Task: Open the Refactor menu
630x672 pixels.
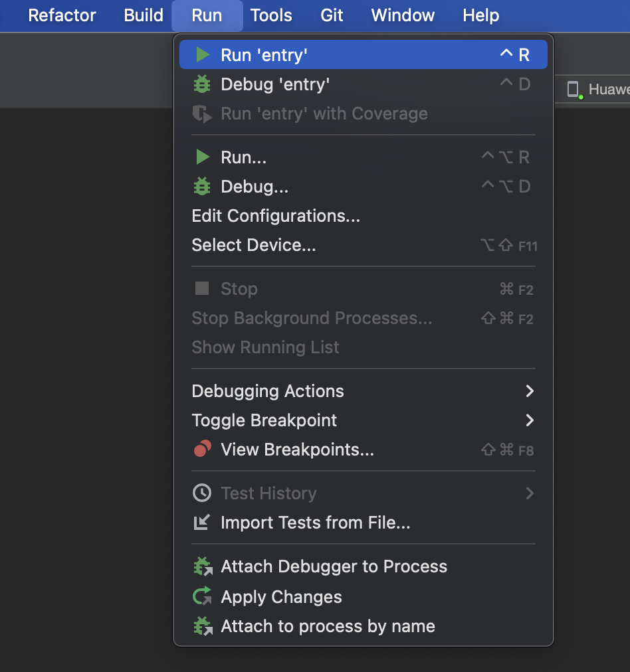Action: tap(62, 15)
